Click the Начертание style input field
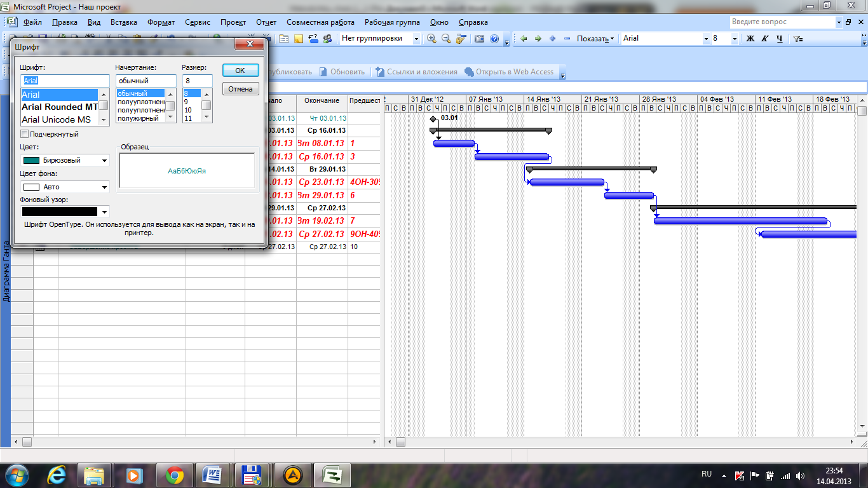This screenshot has width=868, height=488. pos(146,81)
